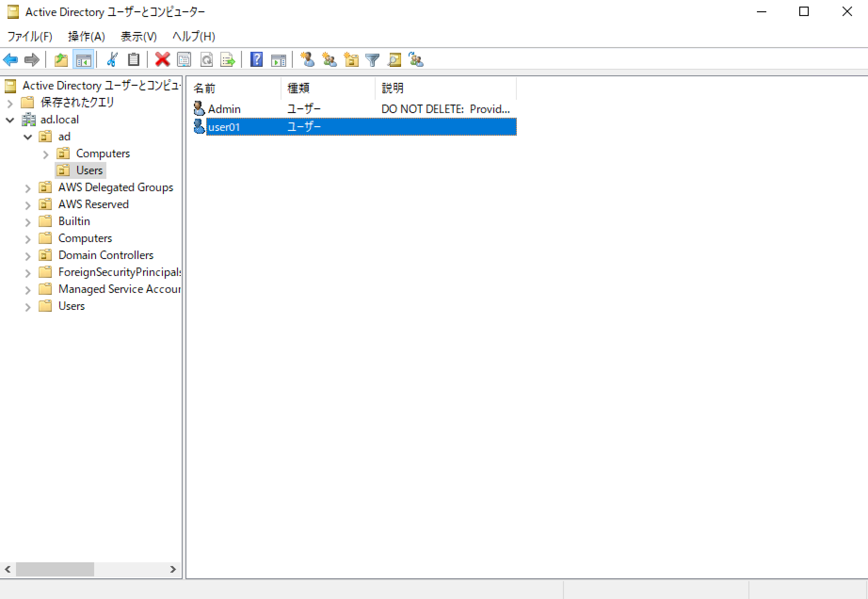Click tree pane scrollbar left arrow
868x599 pixels.
(8, 569)
